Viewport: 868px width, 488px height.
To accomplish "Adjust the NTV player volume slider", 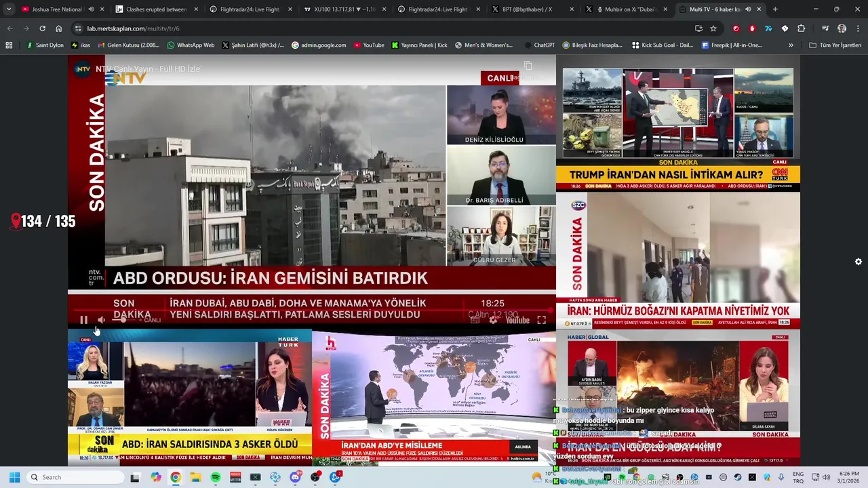I will click(123, 320).
